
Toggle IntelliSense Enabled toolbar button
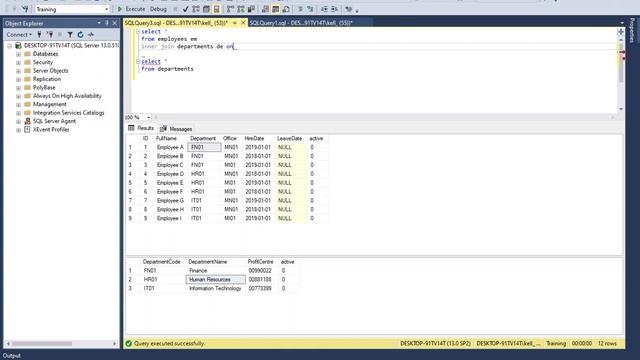[x=217, y=9]
